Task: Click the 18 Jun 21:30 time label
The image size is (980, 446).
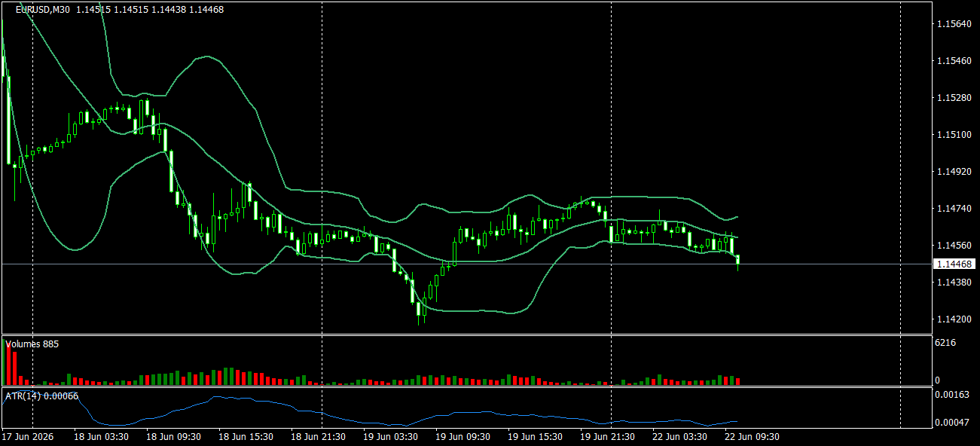Action: click(318, 437)
